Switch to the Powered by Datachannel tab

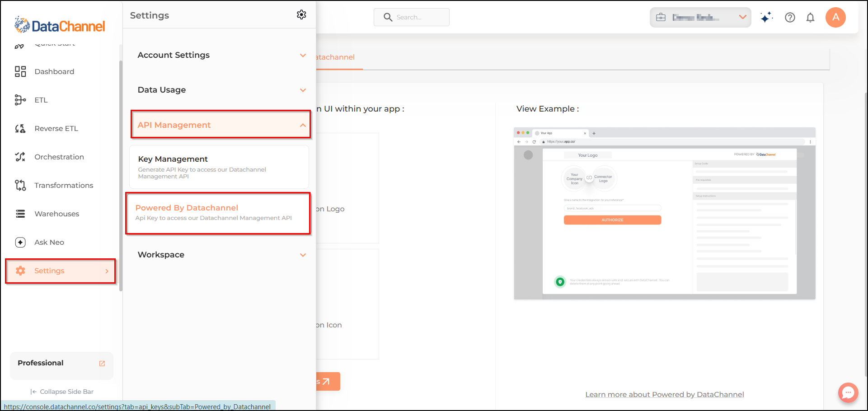[x=335, y=57]
